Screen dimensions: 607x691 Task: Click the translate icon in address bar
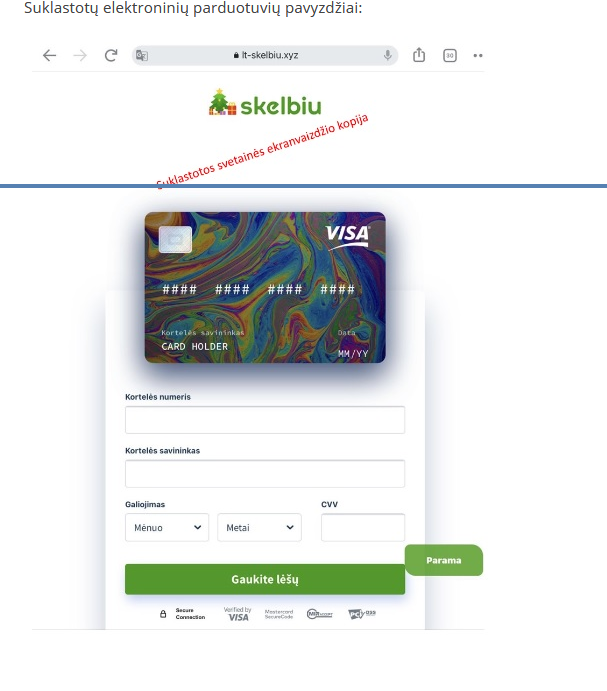click(x=142, y=56)
